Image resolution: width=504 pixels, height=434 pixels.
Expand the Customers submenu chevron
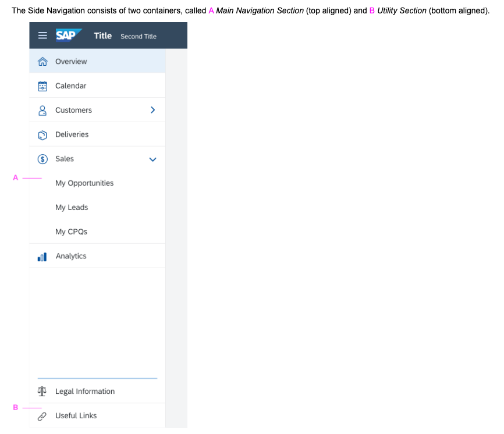(x=152, y=110)
